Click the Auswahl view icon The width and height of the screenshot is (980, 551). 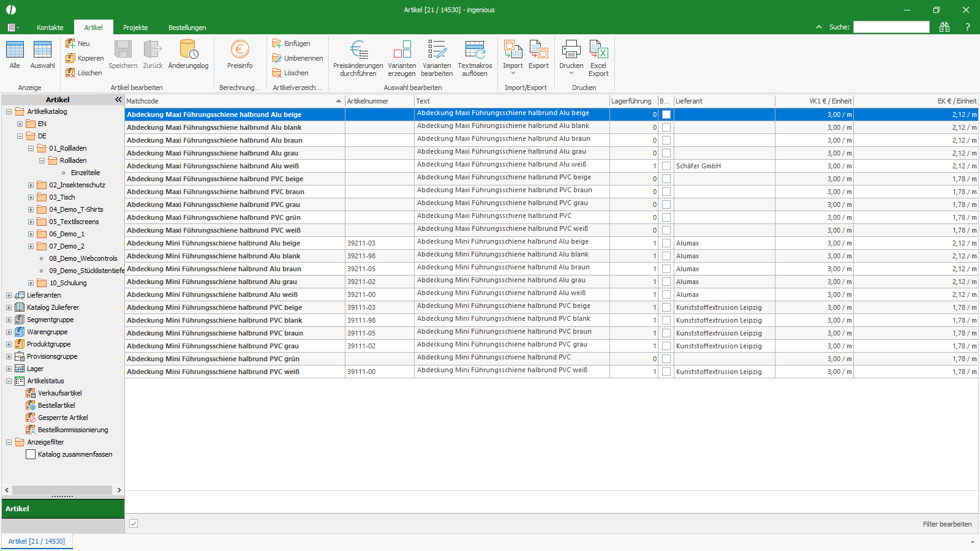(x=42, y=55)
